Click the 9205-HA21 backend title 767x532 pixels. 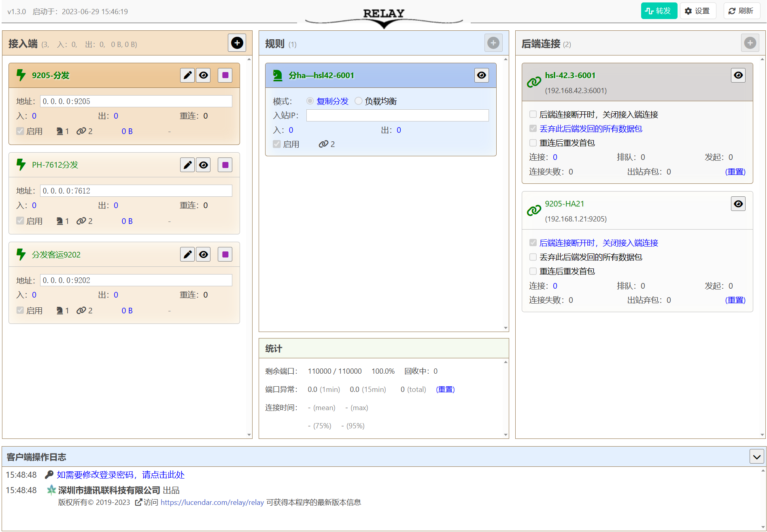coord(564,204)
